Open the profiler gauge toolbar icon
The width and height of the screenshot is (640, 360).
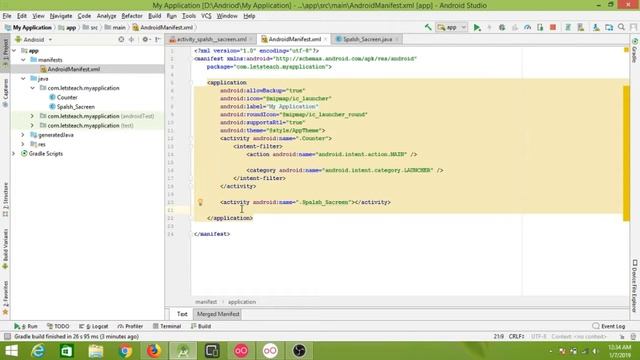tap(527, 27)
